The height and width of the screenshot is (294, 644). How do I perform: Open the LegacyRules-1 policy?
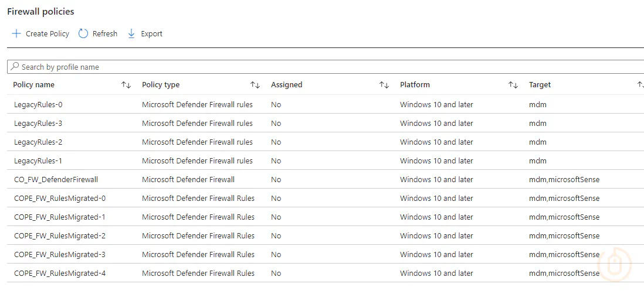click(x=38, y=161)
